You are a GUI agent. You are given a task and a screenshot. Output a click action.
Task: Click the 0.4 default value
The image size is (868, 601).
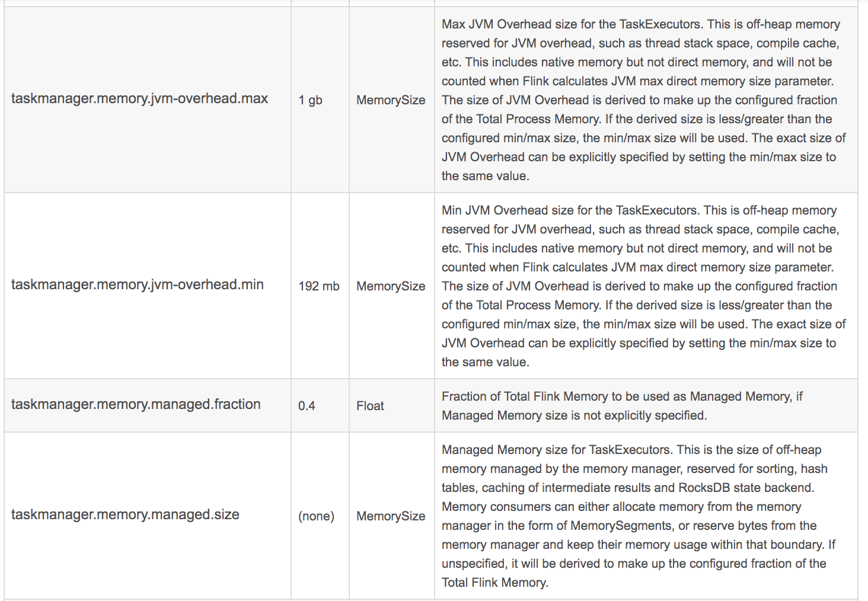pos(307,406)
